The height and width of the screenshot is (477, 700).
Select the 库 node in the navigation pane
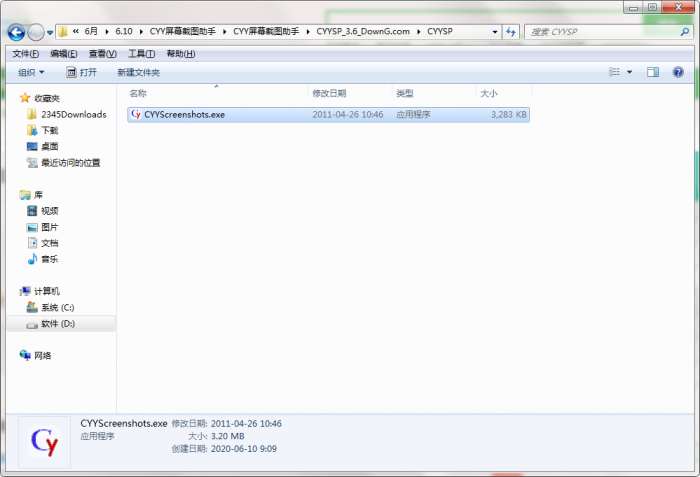(x=32, y=195)
